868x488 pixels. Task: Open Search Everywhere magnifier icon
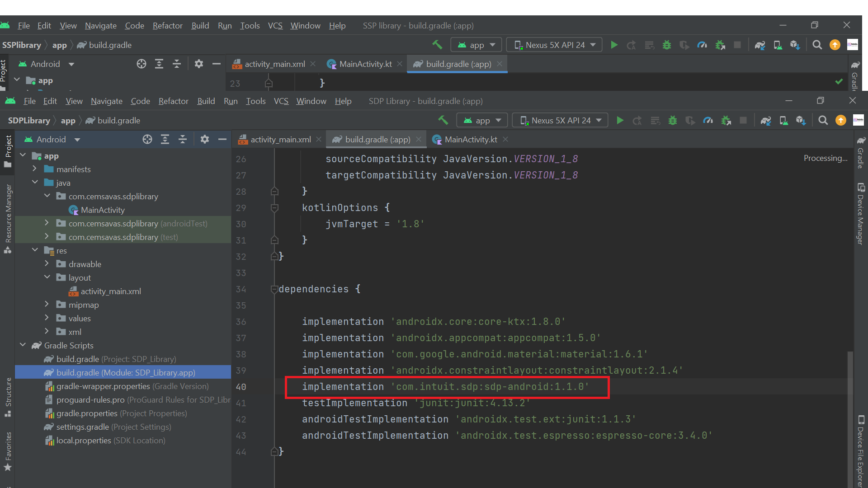[823, 120]
